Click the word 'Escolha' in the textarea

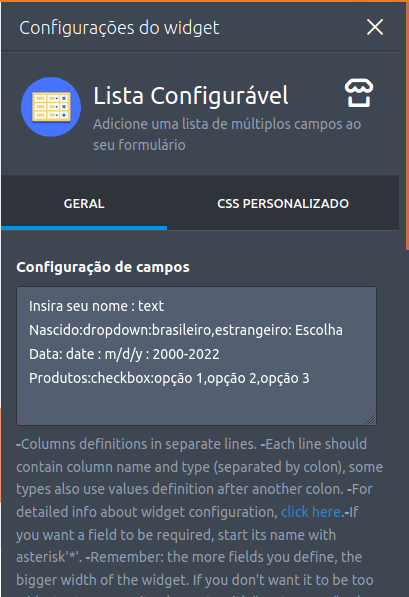click(x=319, y=330)
